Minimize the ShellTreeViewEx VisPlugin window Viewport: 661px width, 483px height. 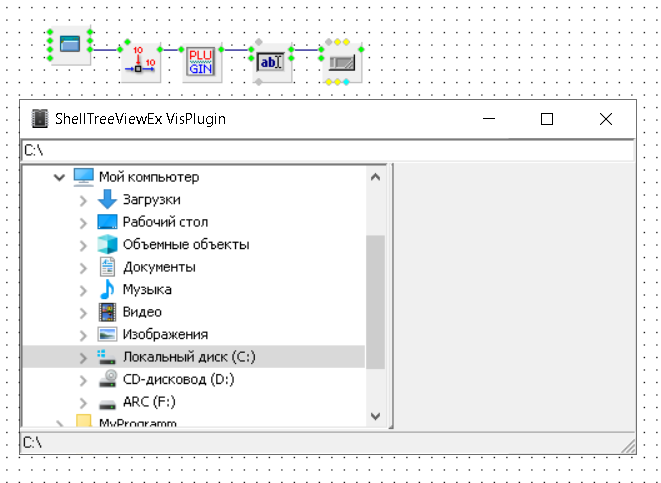click(x=489, y=119)
